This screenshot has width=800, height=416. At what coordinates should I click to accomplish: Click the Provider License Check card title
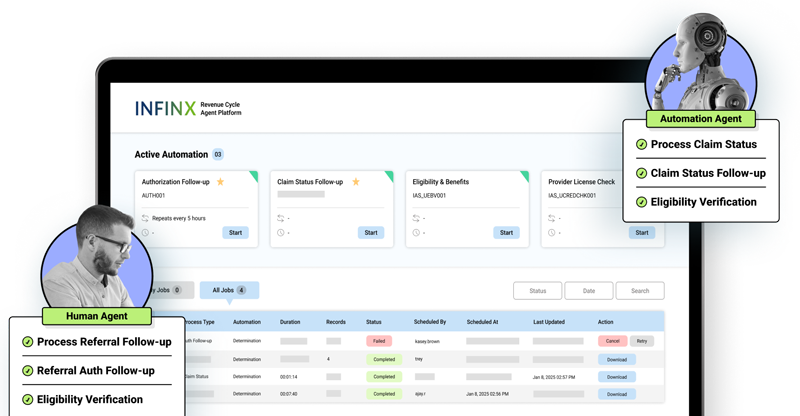coord(582,182)
